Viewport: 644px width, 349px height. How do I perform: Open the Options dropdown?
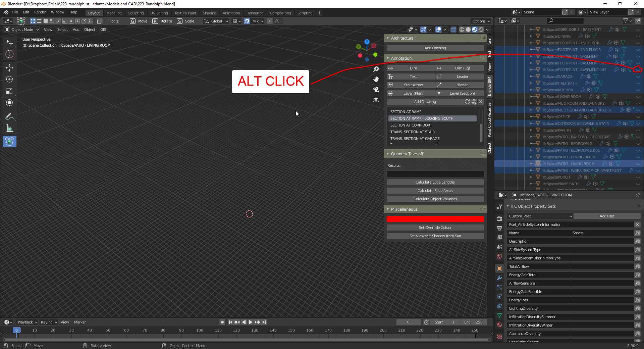click(x=481, y=21)
